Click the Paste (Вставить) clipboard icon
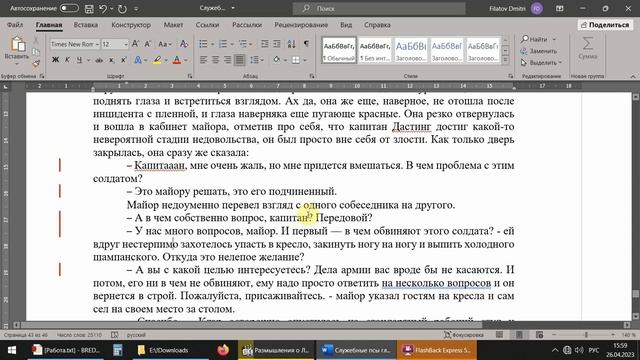Viewport: 640px width, 360px height. (x=18, y=45)
